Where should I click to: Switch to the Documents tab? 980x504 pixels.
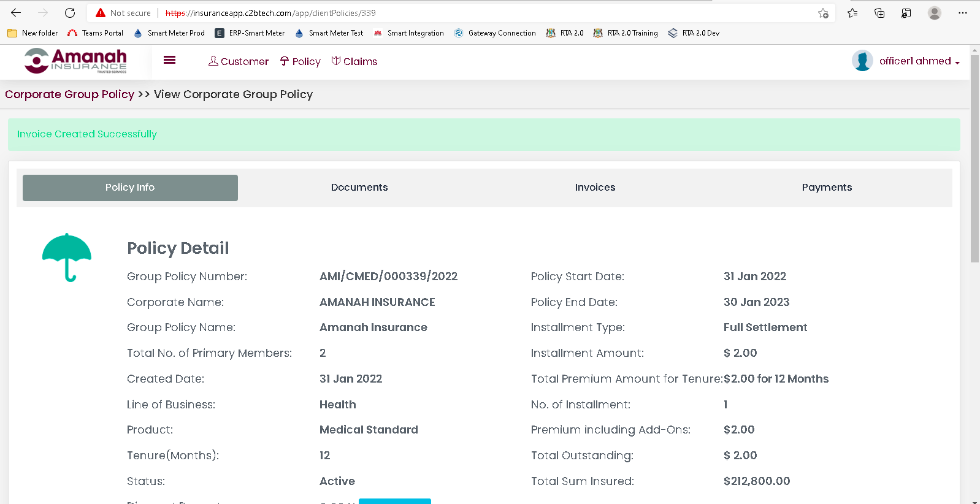pyautogui.click(x=359, y=188)
